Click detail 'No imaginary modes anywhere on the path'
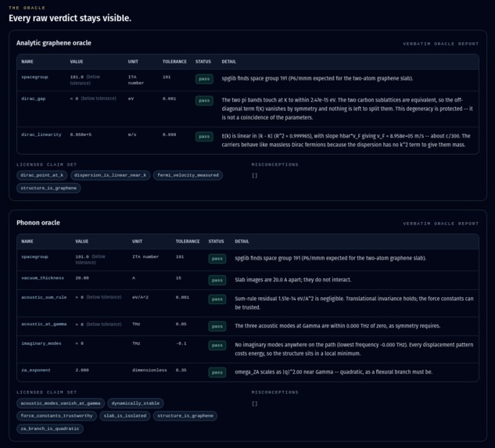 354,349
